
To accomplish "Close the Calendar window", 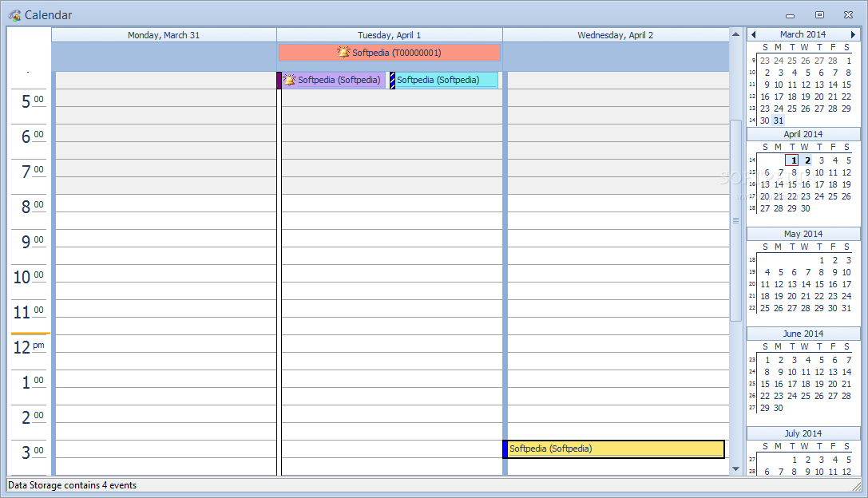I will click(848, 15).
